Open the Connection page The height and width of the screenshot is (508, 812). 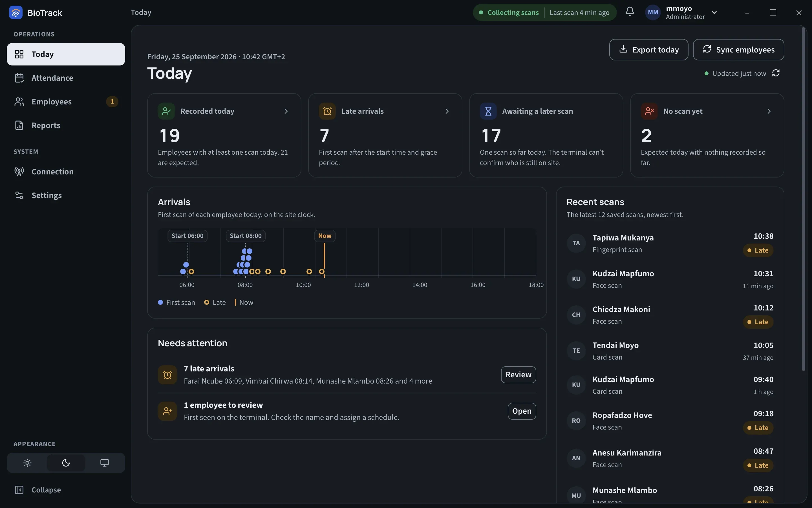[66, 172]
